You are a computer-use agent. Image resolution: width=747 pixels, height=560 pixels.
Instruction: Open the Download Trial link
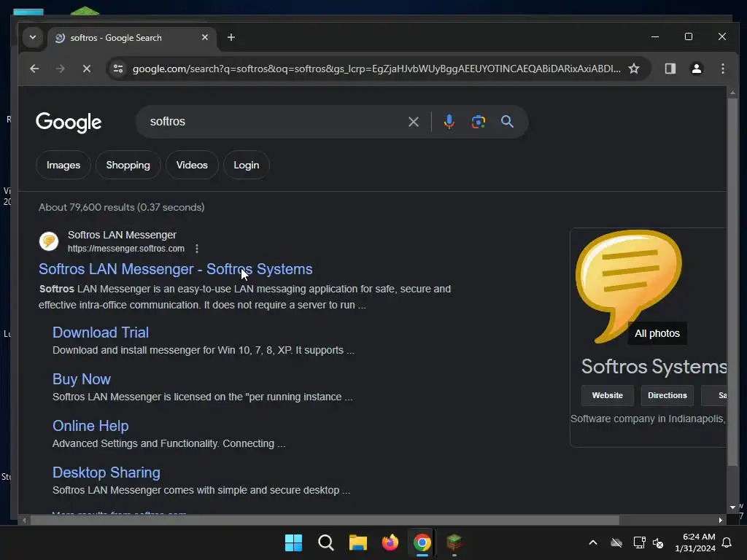coord(101,332)
